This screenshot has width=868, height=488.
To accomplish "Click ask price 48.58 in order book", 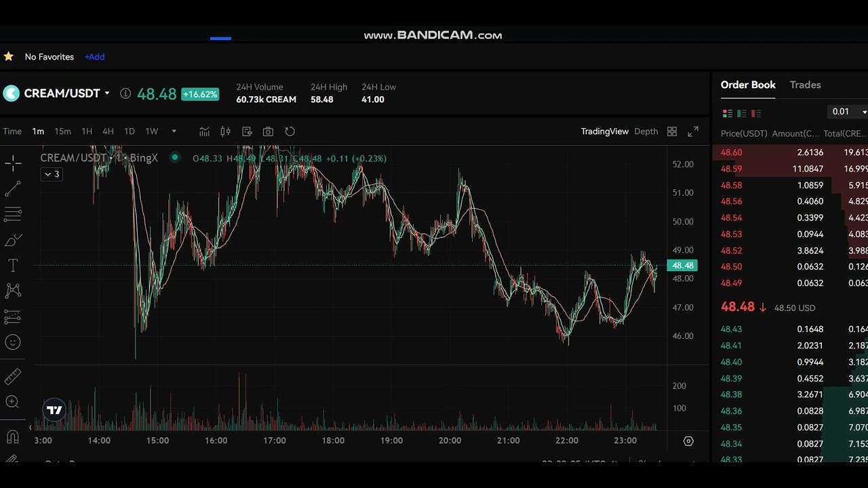I will tap(731, 185).
